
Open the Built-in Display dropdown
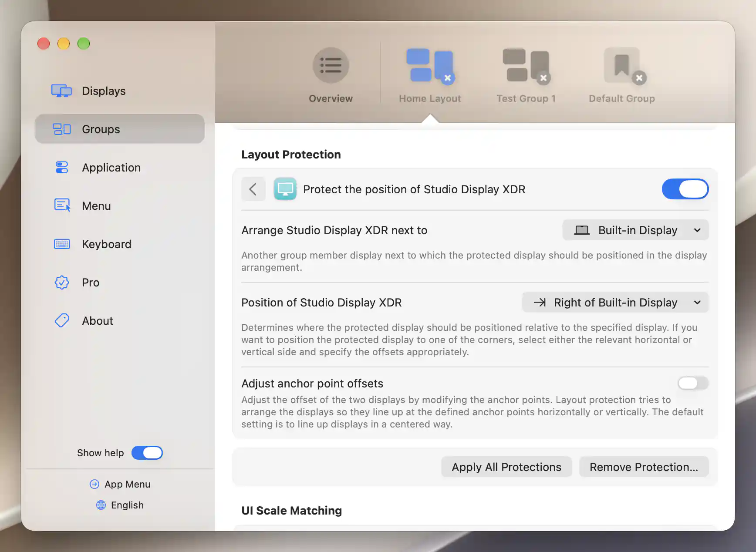(x=635, y=230)
